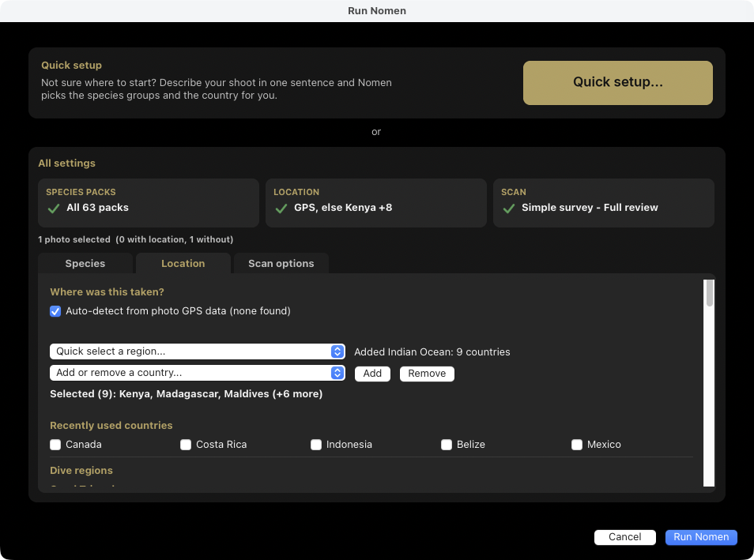
Task: Click the green checkmark beside All 63 packs
Action: click(x=54, y=209)
